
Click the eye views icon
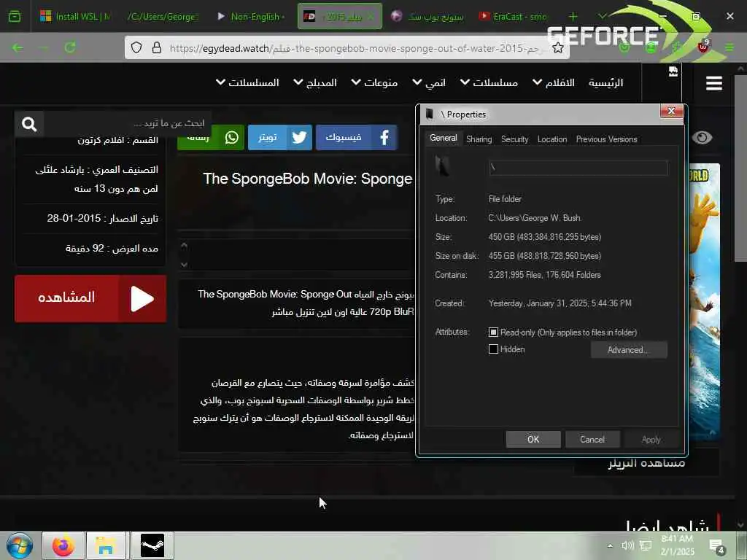point(702,138)
